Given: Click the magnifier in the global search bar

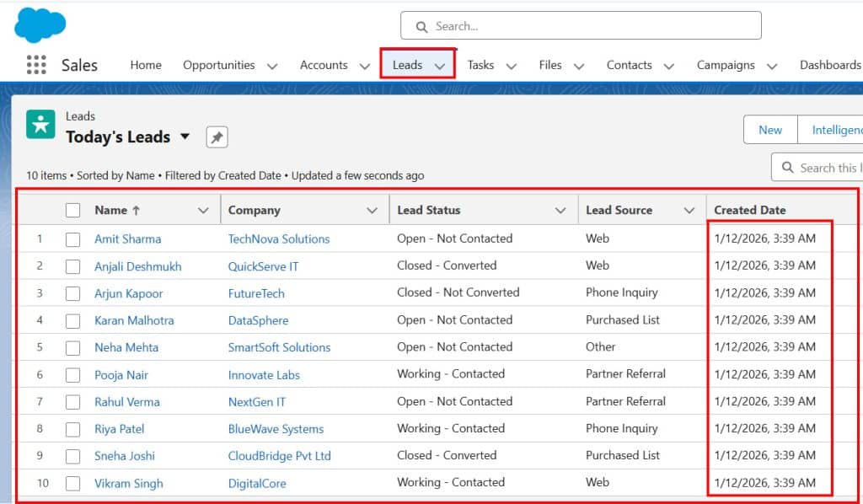Looking at the screenshot, I should coord(421,26).
